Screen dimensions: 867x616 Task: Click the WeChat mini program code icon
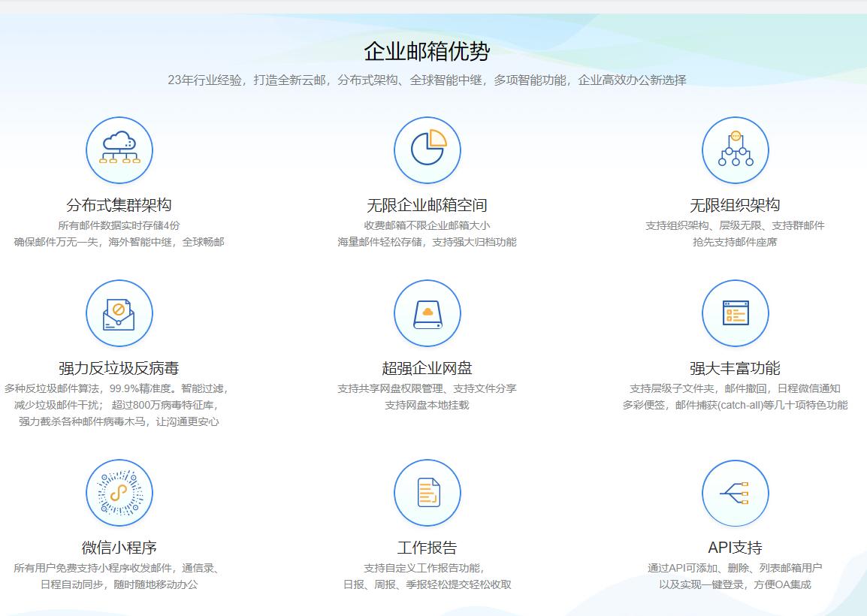119,493
